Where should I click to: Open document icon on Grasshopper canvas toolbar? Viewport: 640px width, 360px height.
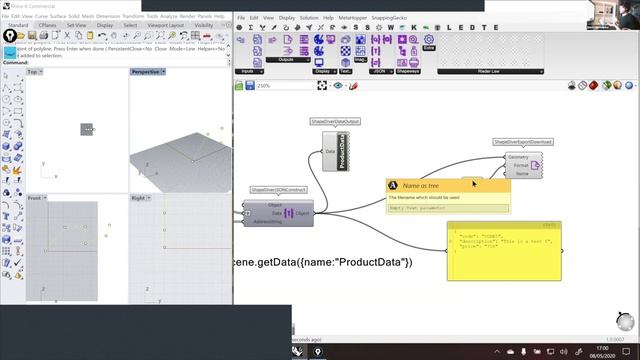239,86
